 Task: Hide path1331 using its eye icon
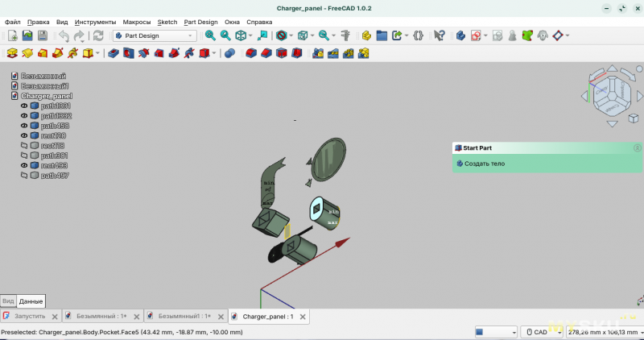24,106
